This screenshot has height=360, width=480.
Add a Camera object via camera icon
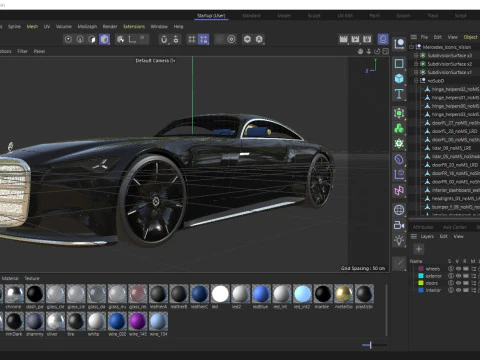(399, 225)
